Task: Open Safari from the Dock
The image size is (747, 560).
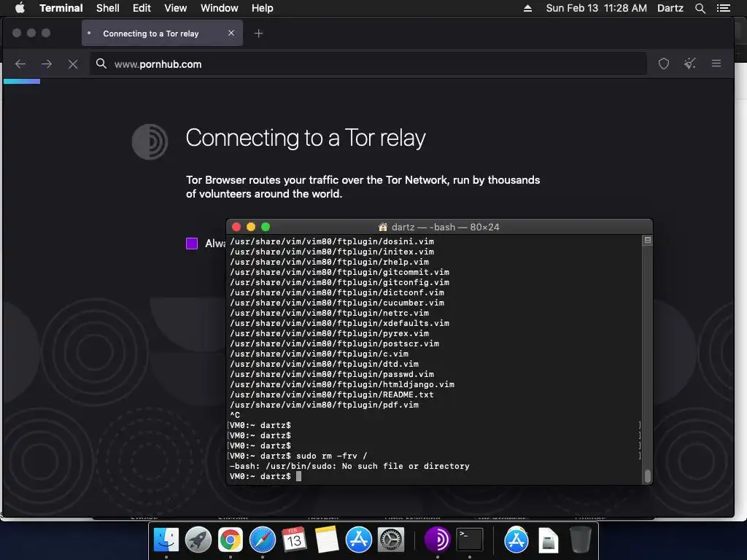Action: 262,540
